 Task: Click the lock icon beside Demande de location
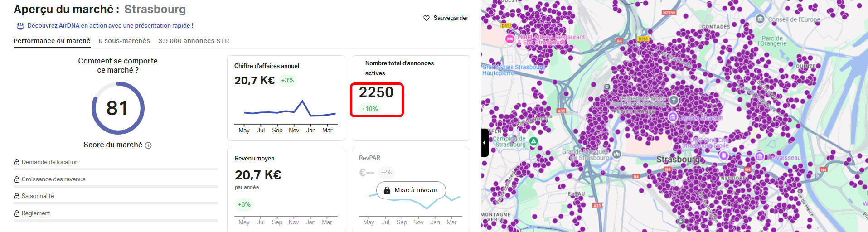pyautogui.click(x=17, y=162)
